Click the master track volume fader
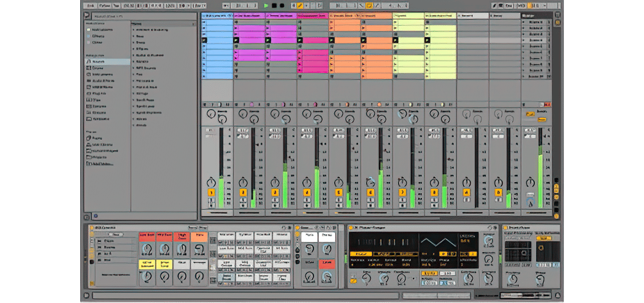 tap(540, 168)
